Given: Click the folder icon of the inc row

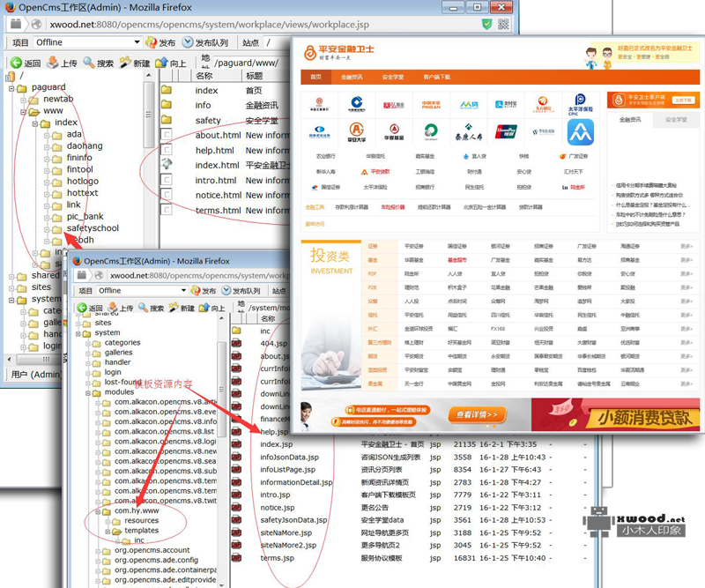Looking at the screenshot, I should [x=236, y=331].
